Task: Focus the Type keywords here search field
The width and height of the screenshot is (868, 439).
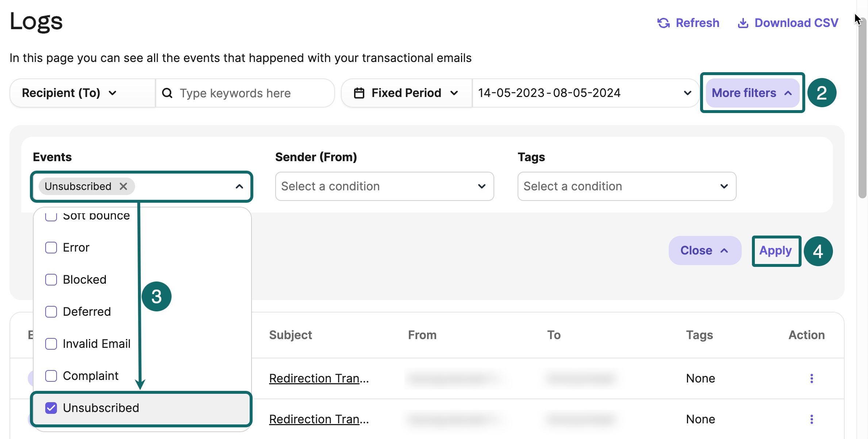Action: coord(245,93)
